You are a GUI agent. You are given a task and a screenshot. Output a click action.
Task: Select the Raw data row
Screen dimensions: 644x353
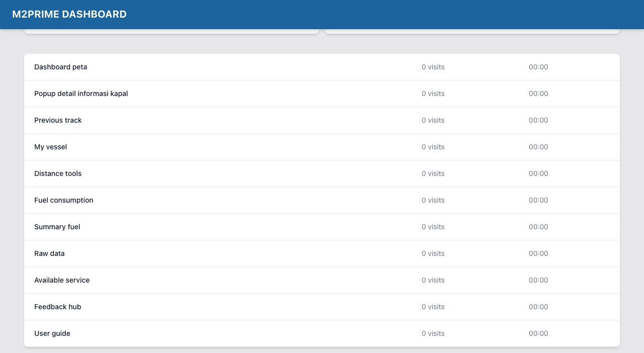click(49, 253)
